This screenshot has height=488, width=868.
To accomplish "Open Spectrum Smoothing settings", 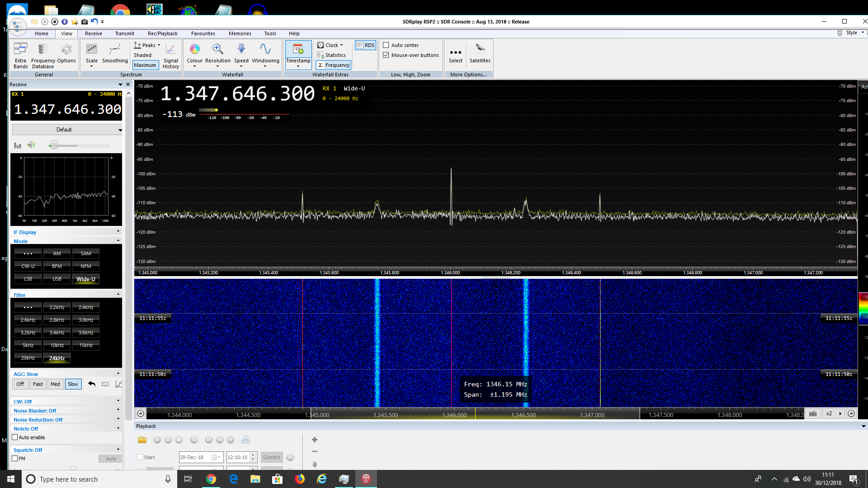I will pyautogui.click(x=115, y=53).
